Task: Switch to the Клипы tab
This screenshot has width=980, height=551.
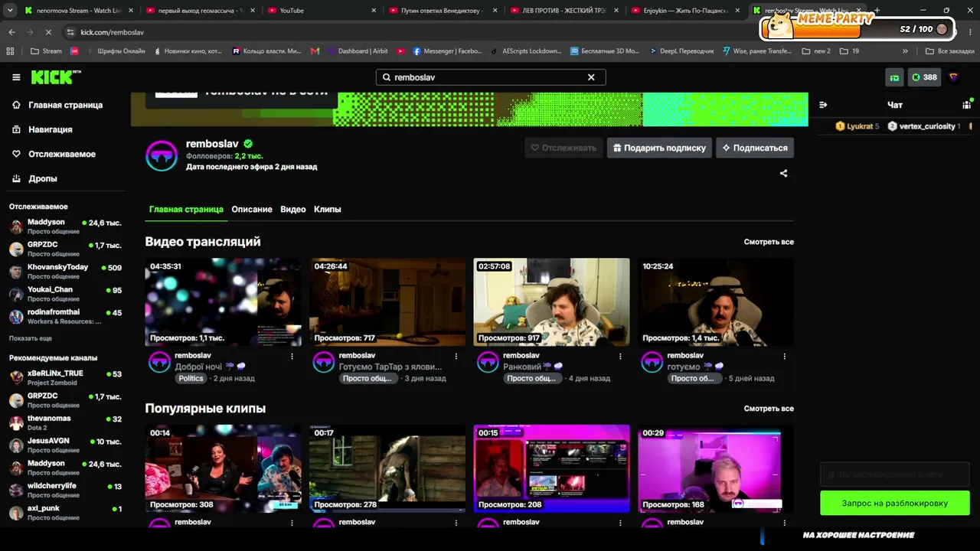Action: (x=328, y=210)
